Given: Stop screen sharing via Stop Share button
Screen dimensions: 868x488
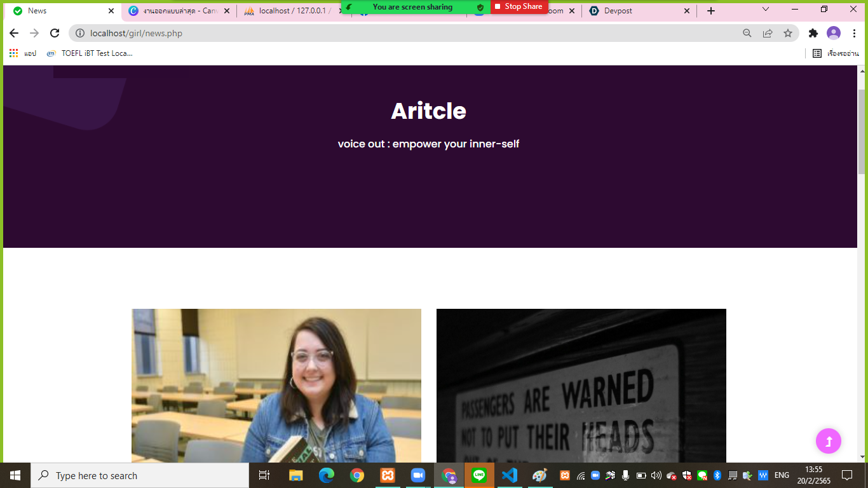Looking at the screenshot, I should pos(519,6).
